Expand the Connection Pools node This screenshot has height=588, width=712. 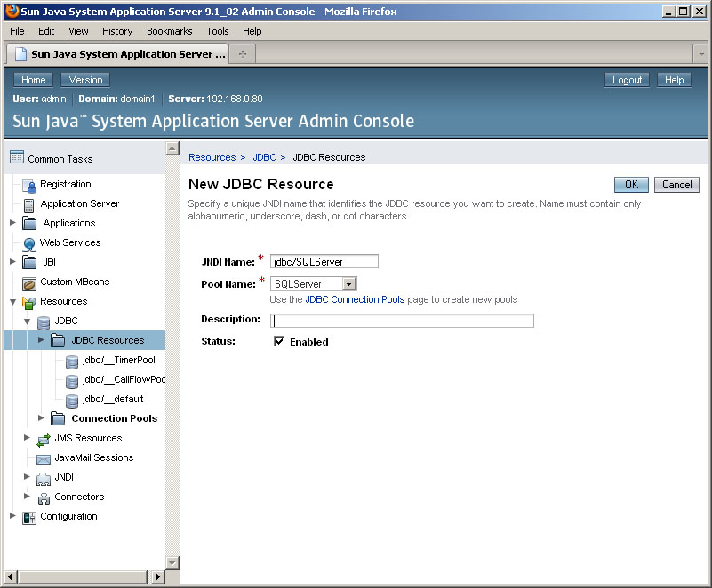click(x=41, y=417)
